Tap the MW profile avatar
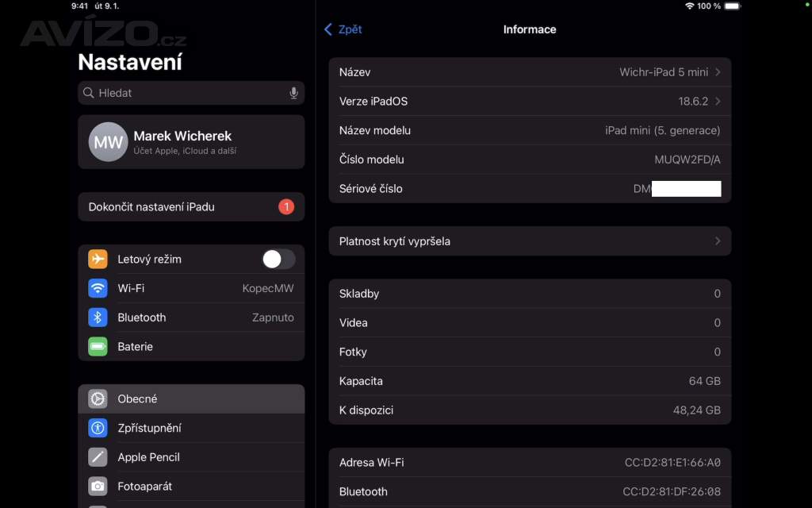This screenshot has height=508, width=812. click(x=108, y=142)
